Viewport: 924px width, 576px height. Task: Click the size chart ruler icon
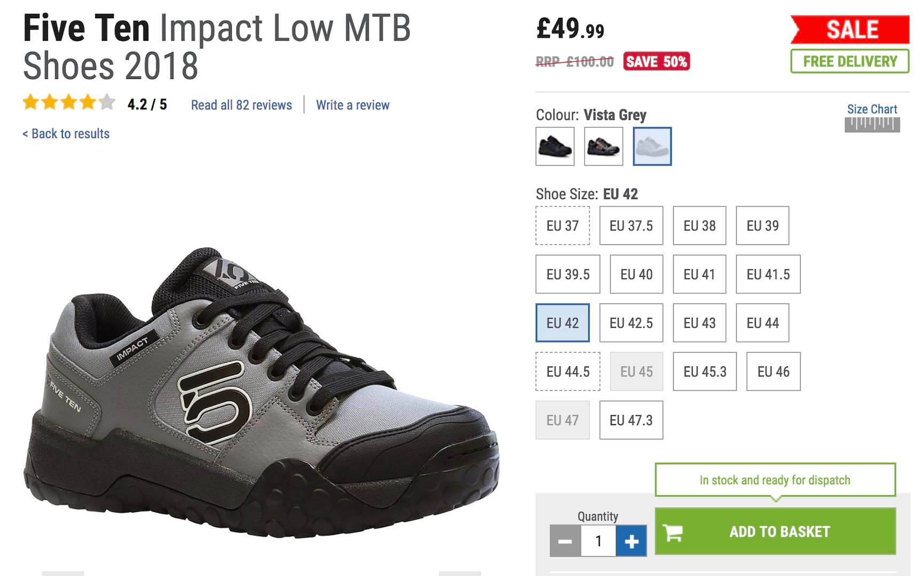(x=872, y=125)
